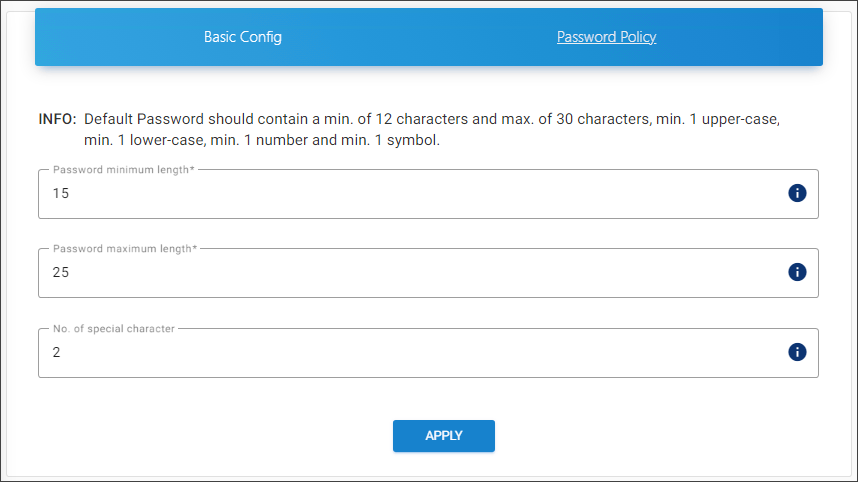Click the "No. of special character" floating label

[114, 329]
